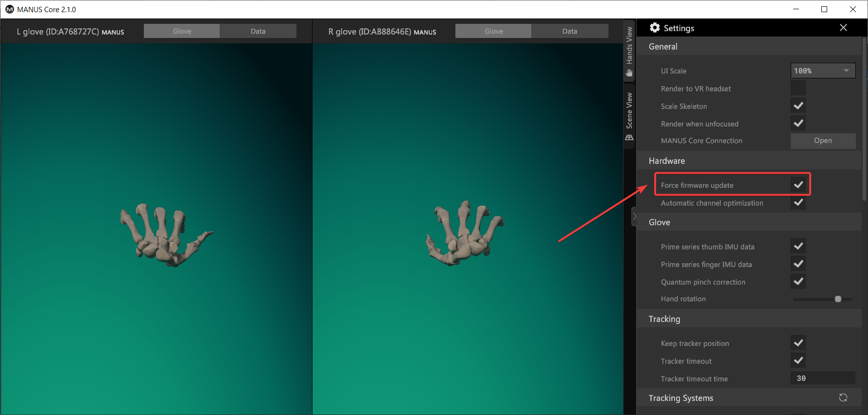868x415 pixels.
Task: Minimize the MANUS Core window
Action: (796, 9)
